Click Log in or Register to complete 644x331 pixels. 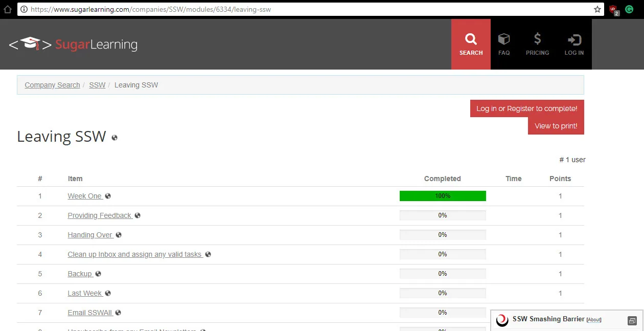pyautogui.click(x=527, y=108)
